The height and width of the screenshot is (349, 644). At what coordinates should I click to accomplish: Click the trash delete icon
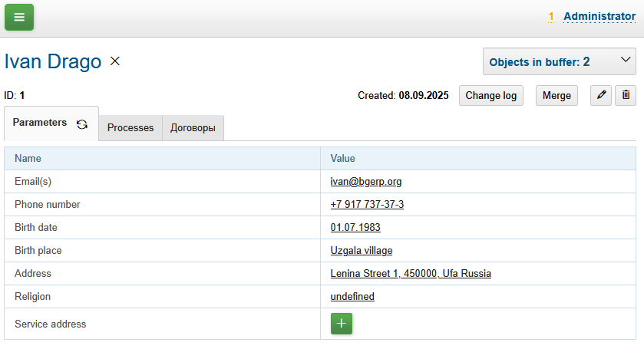(x=626, y=95)
